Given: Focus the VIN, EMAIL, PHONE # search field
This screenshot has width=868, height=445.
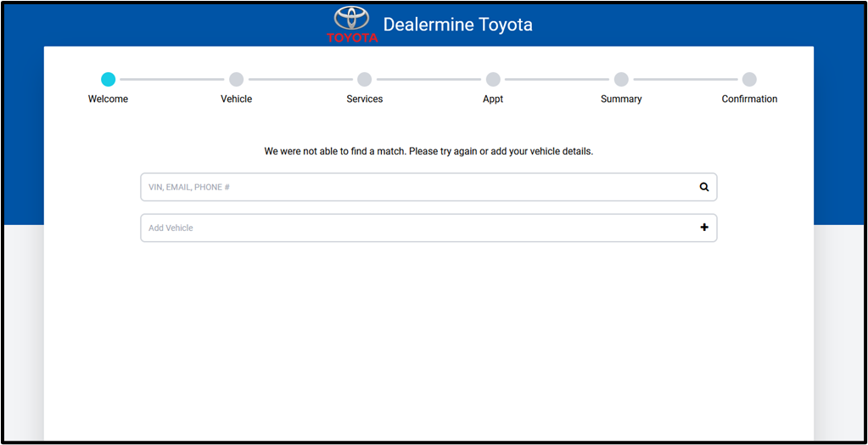Looking at the screenshot, I should (x=416, y=187).
